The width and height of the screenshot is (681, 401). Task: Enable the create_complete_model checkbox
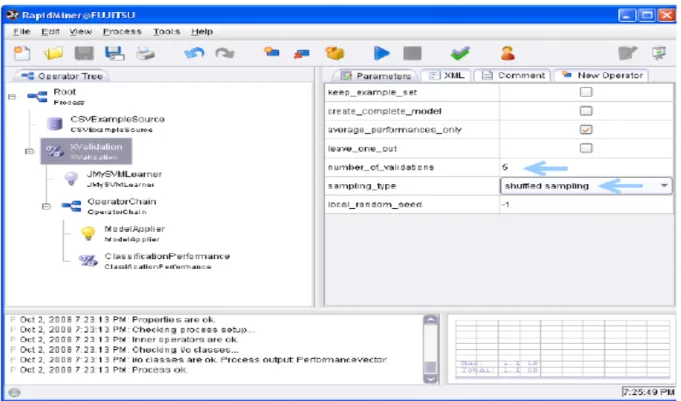[x=586, y=111]
